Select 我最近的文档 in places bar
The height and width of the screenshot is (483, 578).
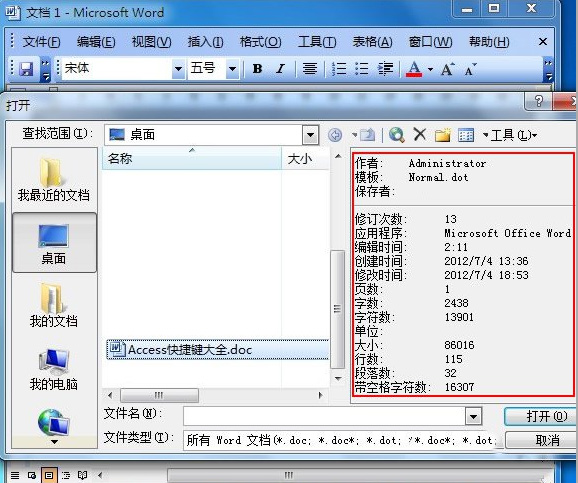coord(54,180)
